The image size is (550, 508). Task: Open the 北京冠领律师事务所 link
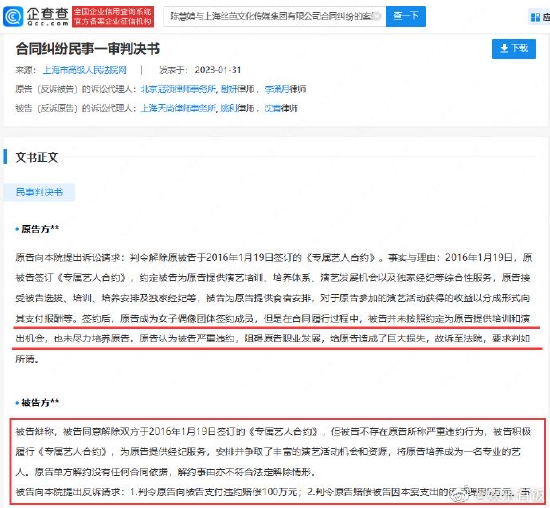coord(178,89)
